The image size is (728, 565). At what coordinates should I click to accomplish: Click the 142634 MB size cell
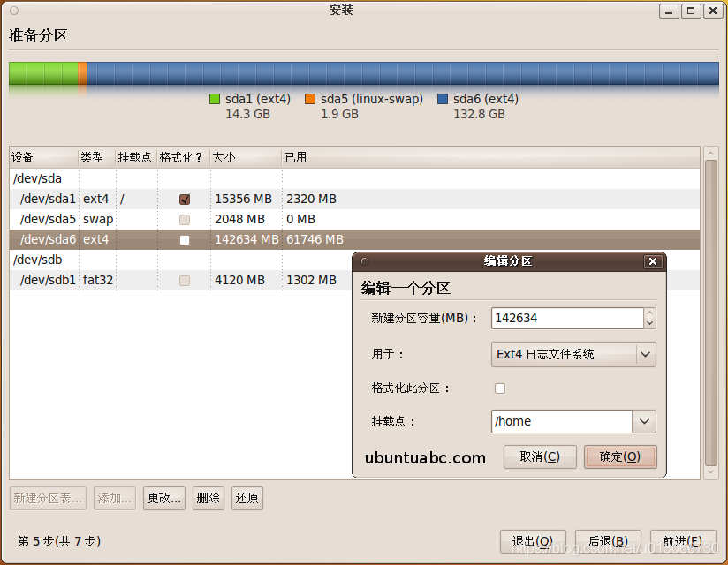[246, 240]
